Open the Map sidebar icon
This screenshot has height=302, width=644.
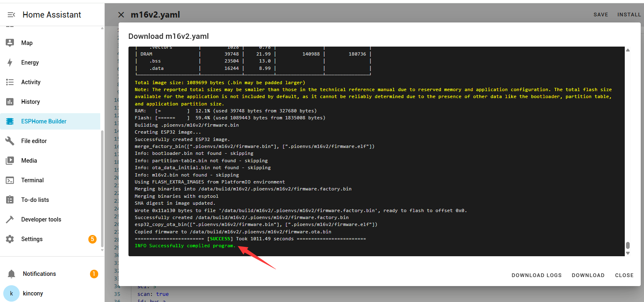click(10, 43)
